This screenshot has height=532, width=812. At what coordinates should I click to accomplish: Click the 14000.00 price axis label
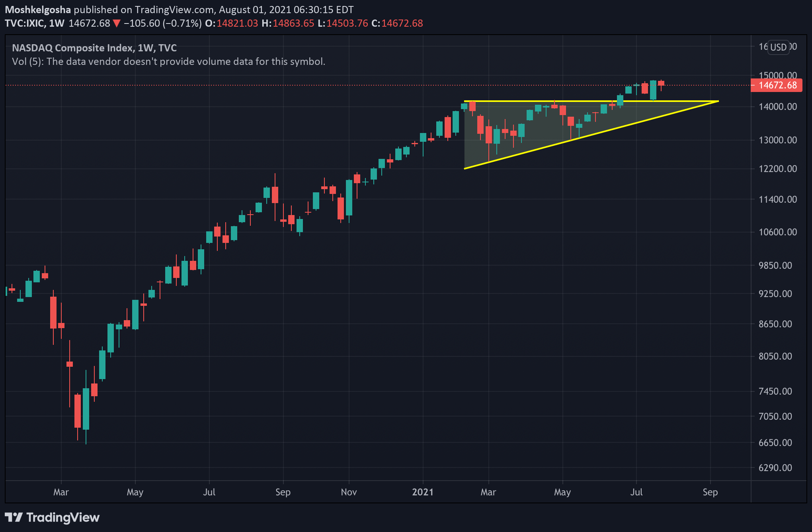click(778, 107)
